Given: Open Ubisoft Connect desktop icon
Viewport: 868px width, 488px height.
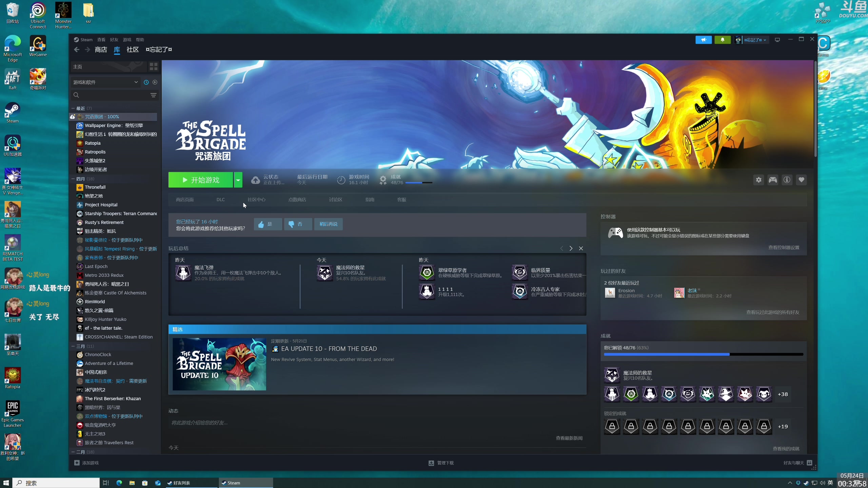Looking at the screenshot, I should [38, 16].
